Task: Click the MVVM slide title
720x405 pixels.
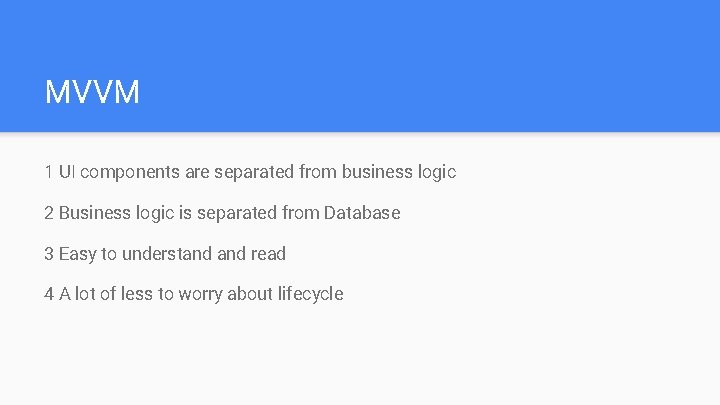Action: [x=92, y=93]
